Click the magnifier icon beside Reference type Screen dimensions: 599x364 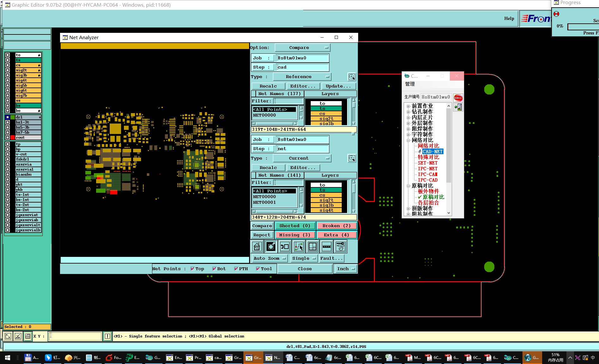tap(351, 77)
